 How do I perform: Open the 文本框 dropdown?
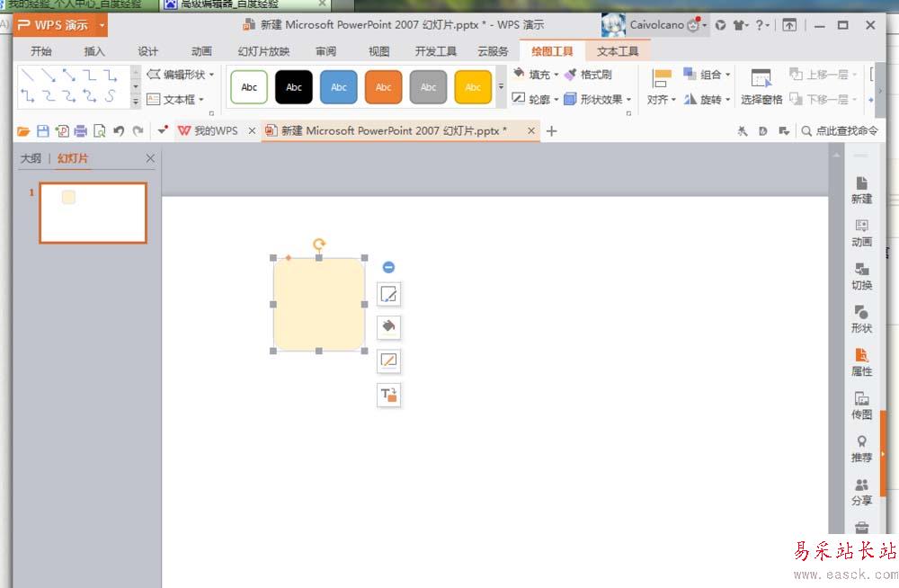tap(175, 99)
